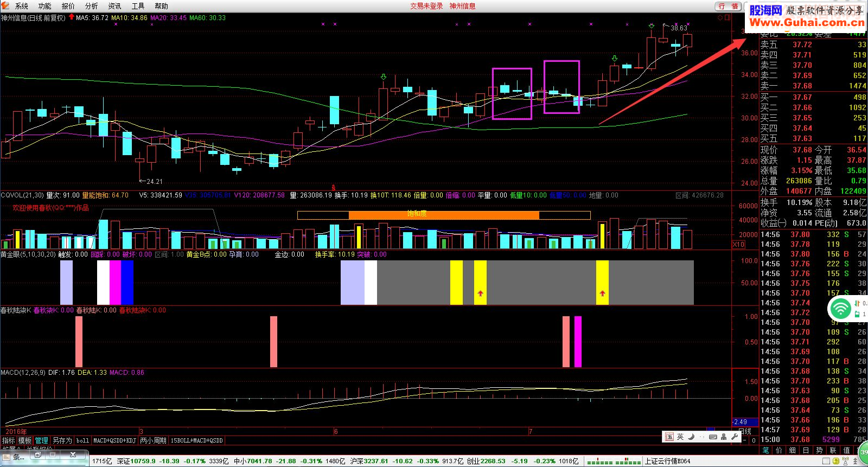Click the red up arrow beside stock name
This screenshot has width=868, height=467.
click(x=72, y=17)
